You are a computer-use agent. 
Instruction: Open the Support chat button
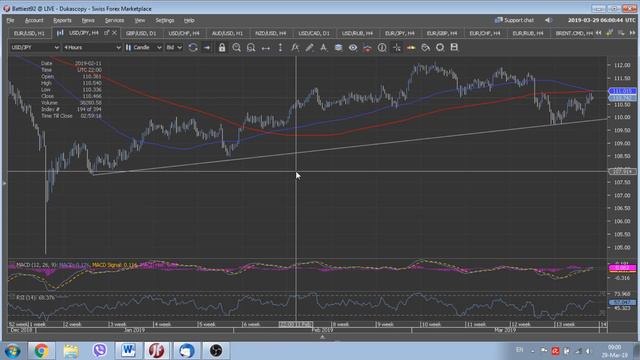tap(514, 20)
